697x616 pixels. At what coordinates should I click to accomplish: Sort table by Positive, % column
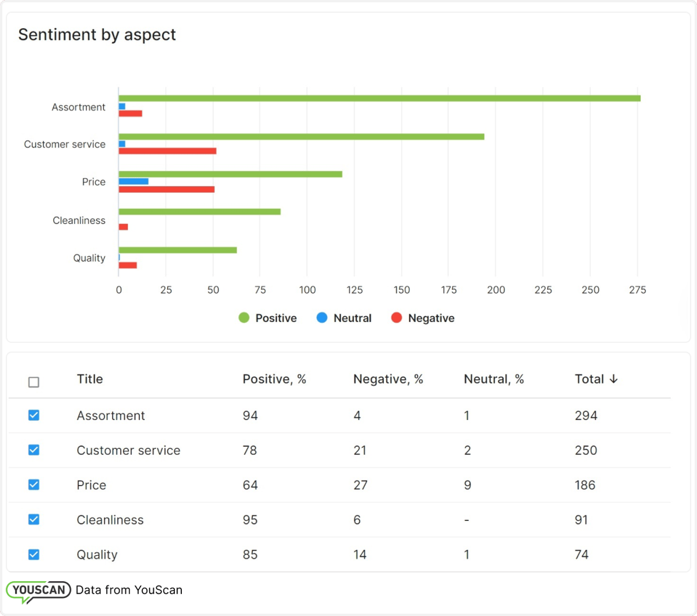click(x=274, y=379)
